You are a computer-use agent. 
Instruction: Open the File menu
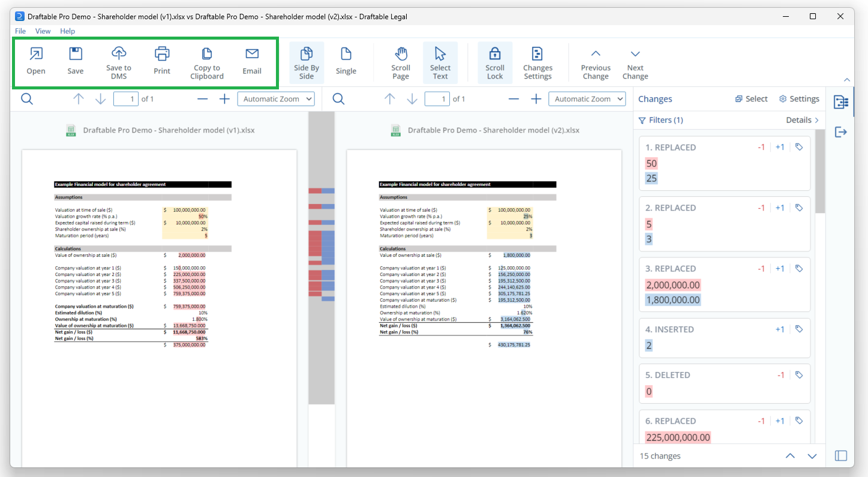click(x=20, y=31)
